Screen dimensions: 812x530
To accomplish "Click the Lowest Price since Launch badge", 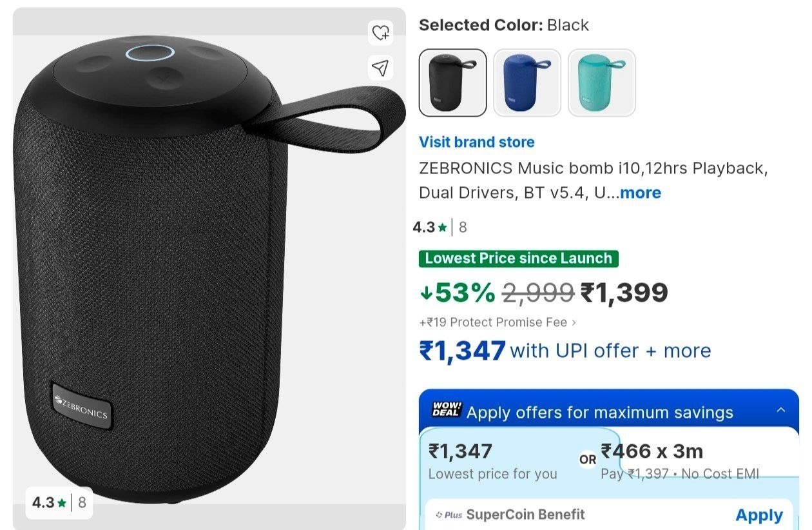I will tap(519, 259).
